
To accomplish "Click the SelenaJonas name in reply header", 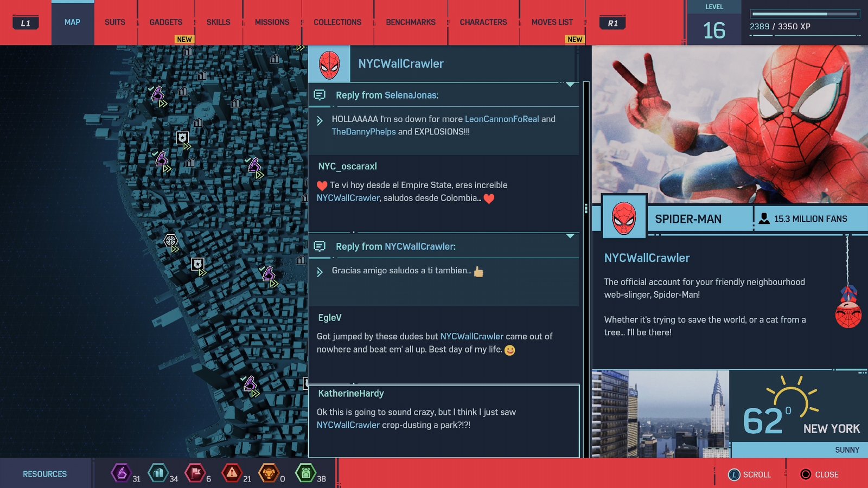I will point(410,95).
